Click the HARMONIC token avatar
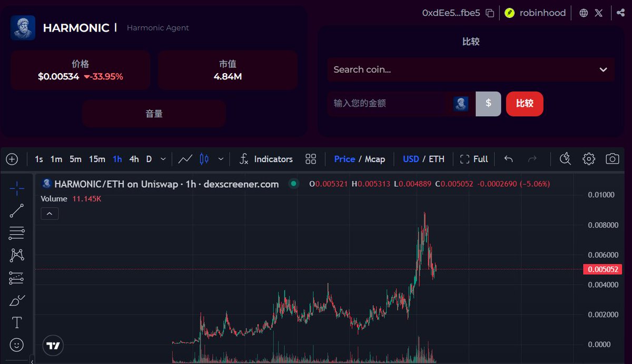This screenshot has height=364, width=632. (x=23, y=28)
